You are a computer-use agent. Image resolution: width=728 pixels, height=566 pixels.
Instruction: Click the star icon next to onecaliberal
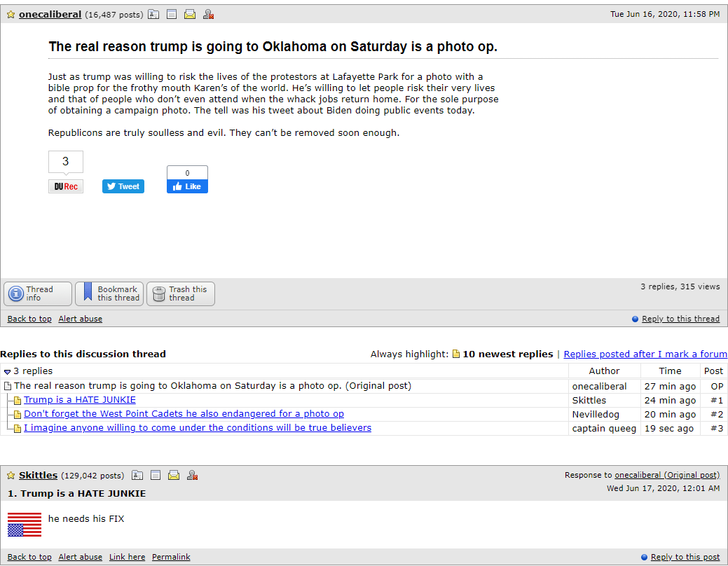(11, 15)
